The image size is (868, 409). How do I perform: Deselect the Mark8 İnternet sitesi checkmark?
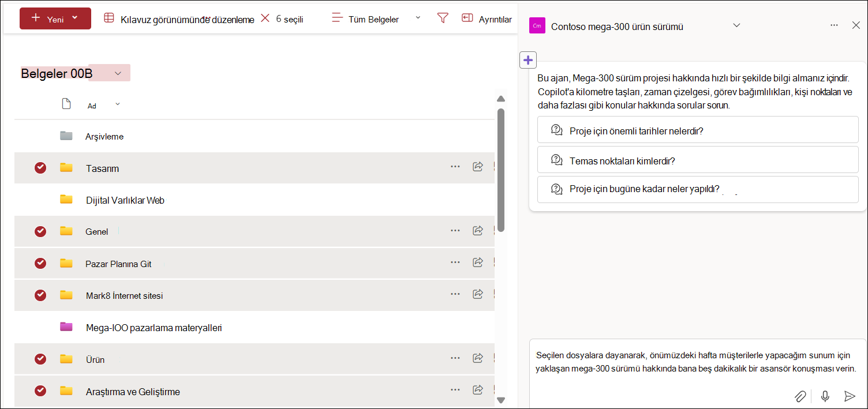[40, 295]
